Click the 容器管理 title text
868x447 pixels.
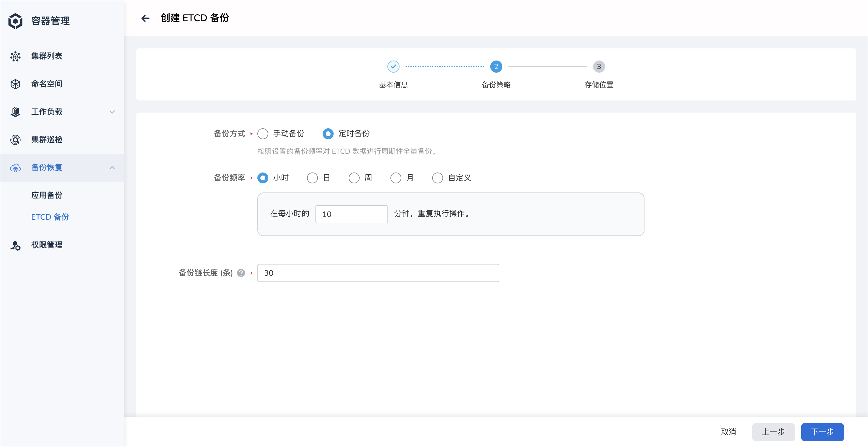point(51,21)
